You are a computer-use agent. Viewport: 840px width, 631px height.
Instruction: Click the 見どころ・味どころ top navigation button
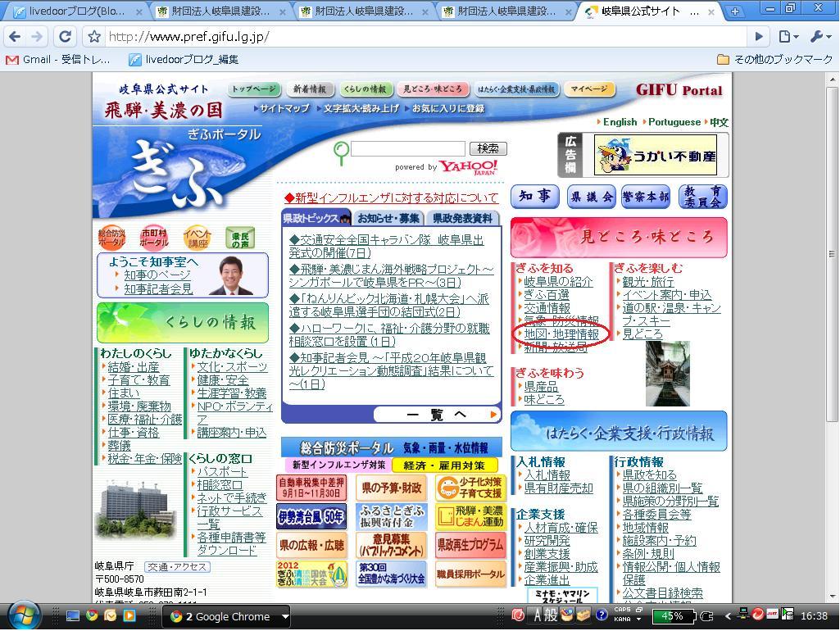[433, 89]
